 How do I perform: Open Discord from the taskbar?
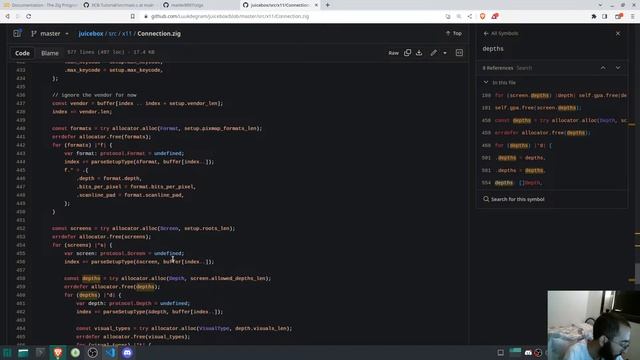click(127, 353)
